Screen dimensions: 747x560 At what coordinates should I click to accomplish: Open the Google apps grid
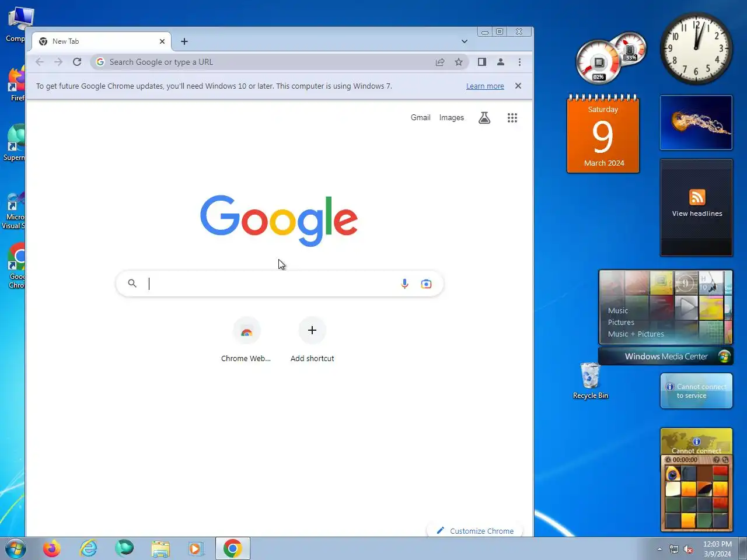(512, 118)
